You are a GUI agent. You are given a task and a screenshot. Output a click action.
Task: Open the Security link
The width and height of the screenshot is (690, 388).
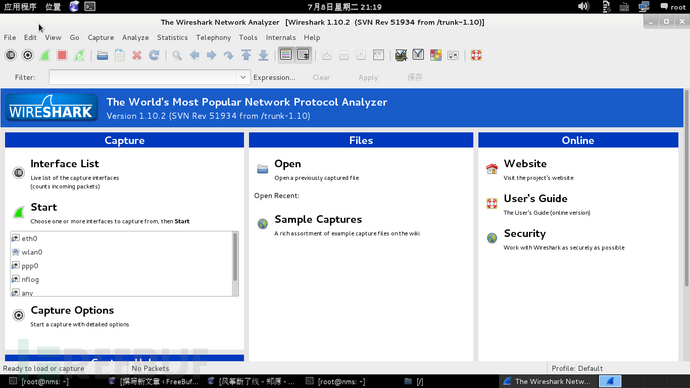tap(525, 234)
